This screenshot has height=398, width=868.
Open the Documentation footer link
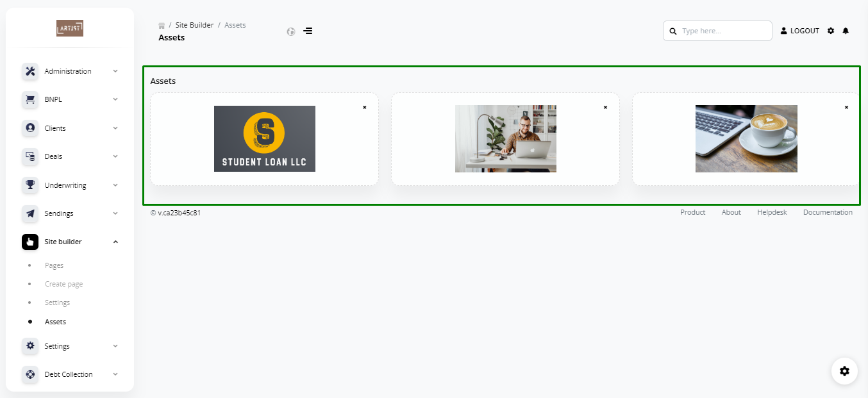coord(828,212)
